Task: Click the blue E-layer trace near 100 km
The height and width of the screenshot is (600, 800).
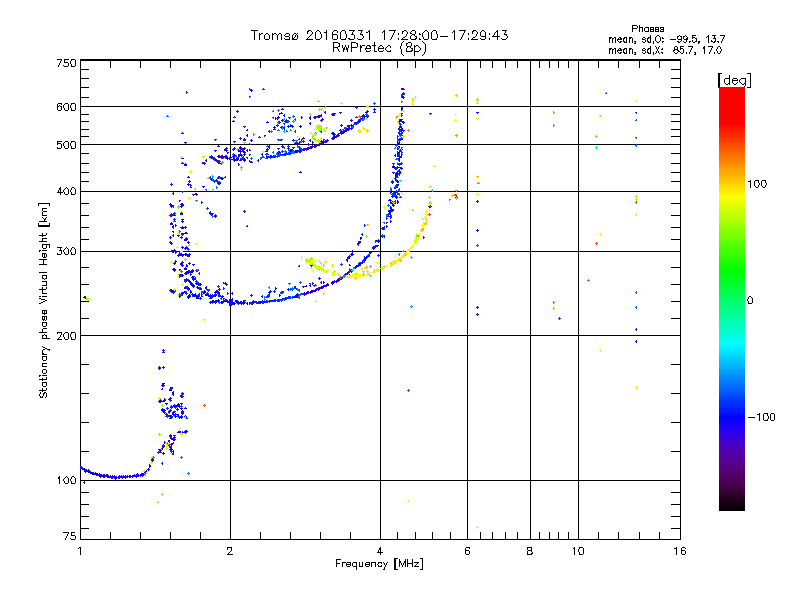Action: [x=116, y=477]
